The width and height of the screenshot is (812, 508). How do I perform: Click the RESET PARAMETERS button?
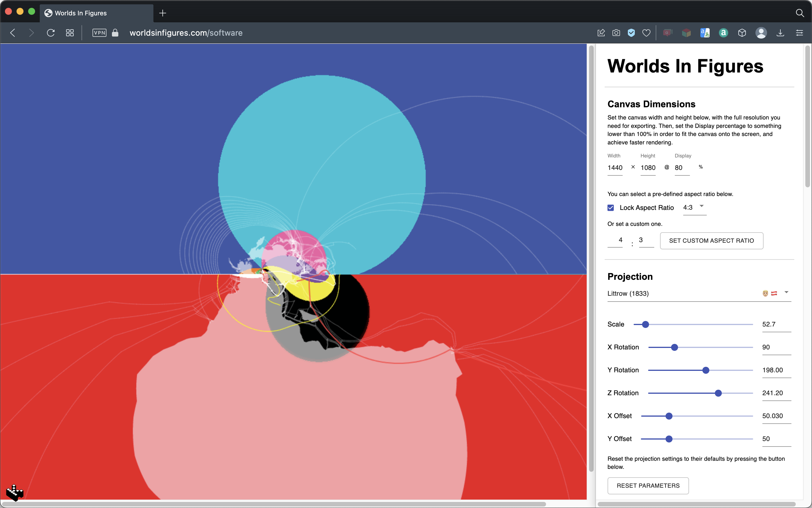pos(648,485)
